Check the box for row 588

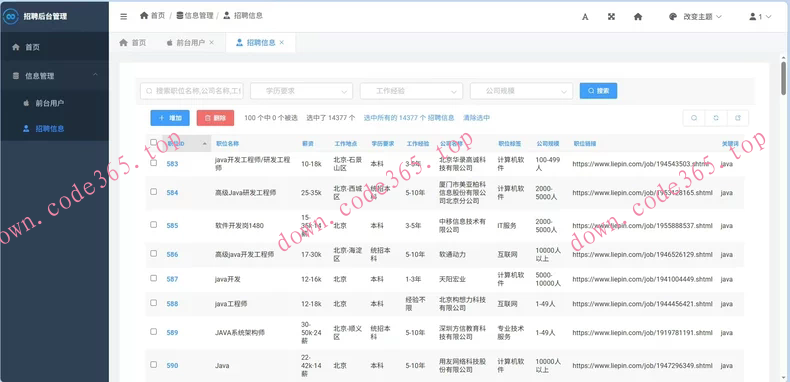(x=154, y=302)
